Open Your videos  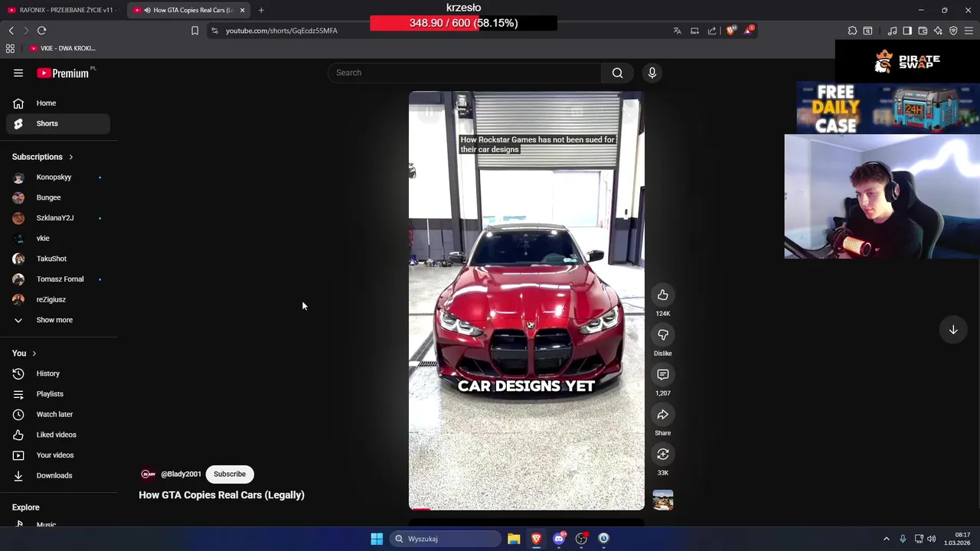pyautogui.click(x=58, y=455)
